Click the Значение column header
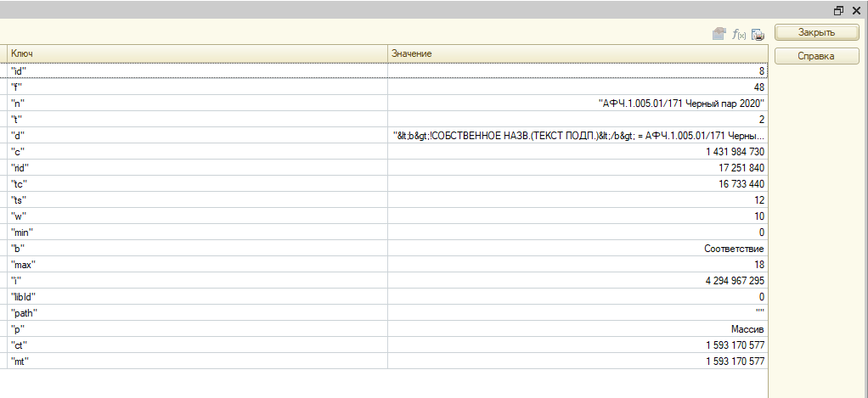 tap(578, 54)
